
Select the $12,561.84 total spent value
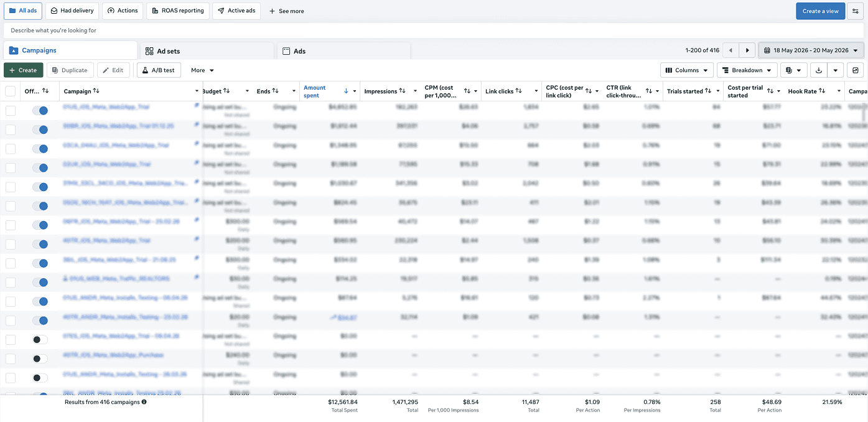point(342,402)
